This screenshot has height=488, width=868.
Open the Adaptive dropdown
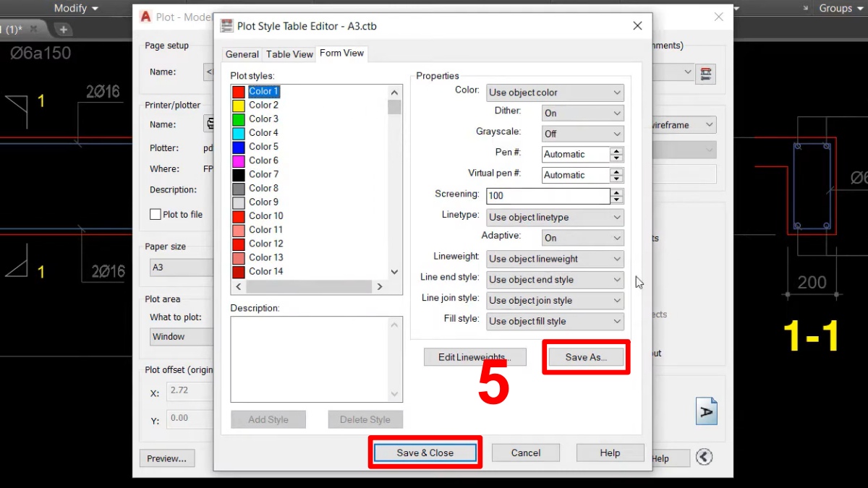pos(582,238)
